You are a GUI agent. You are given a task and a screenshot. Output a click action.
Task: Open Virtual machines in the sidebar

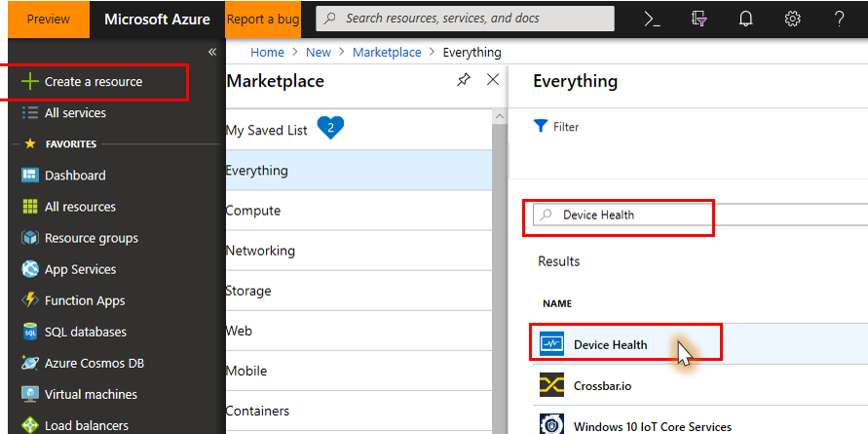pyautogui.click(x=91, y=395)
